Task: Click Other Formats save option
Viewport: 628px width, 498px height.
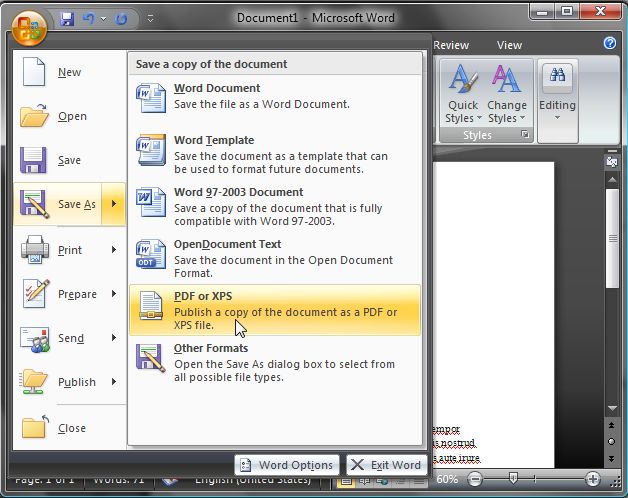Action: 275,363
